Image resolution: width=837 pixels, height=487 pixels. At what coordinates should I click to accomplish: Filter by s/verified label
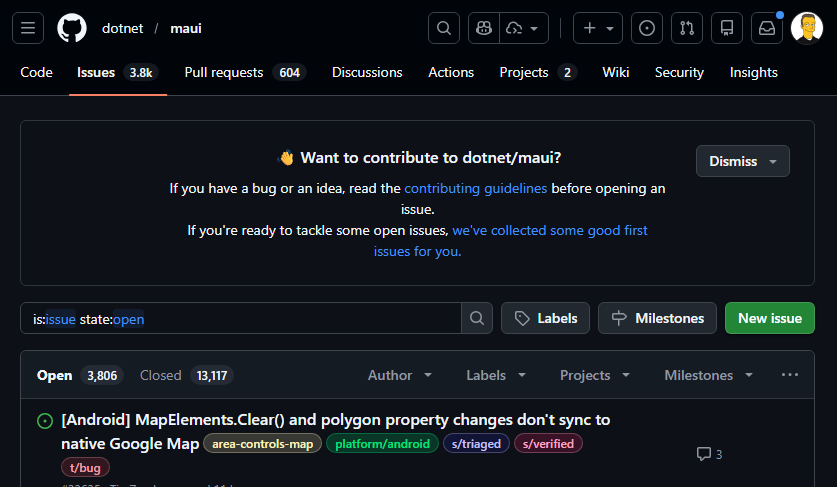[x=548, y=444]
